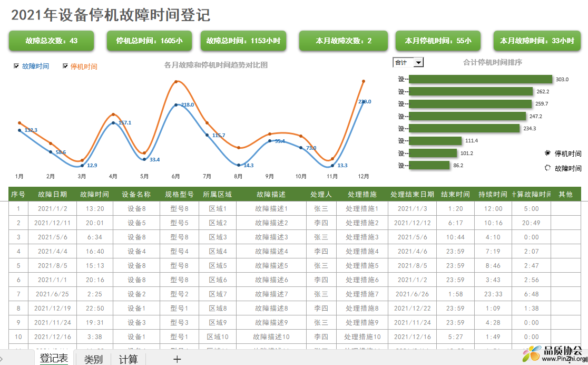Click the 停机总时间: 1605小 button
Image resolution: width=588 pixels, height=365 pixels.
coord(149,41)
